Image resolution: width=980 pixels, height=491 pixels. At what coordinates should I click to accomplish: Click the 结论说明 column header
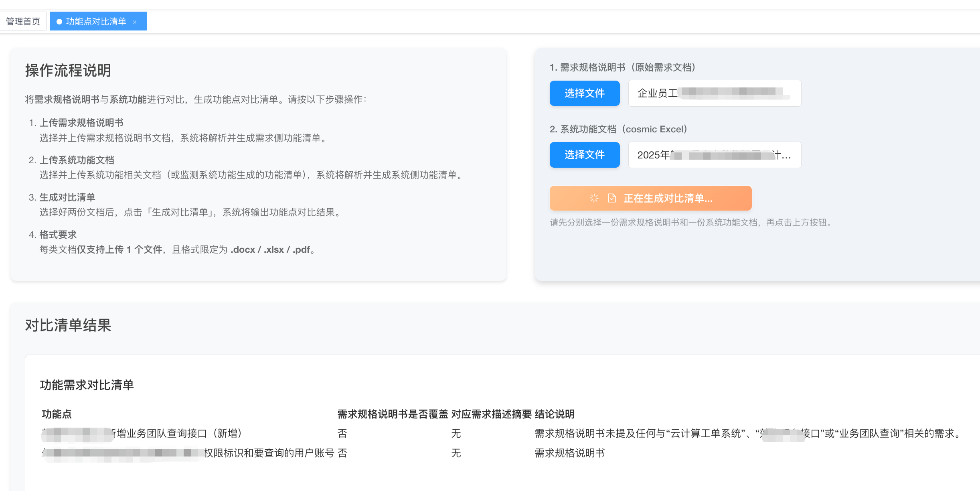(555, 414)
